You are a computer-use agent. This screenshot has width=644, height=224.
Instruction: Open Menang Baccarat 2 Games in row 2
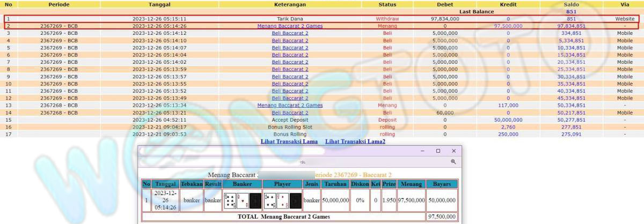tap(290, 26)
